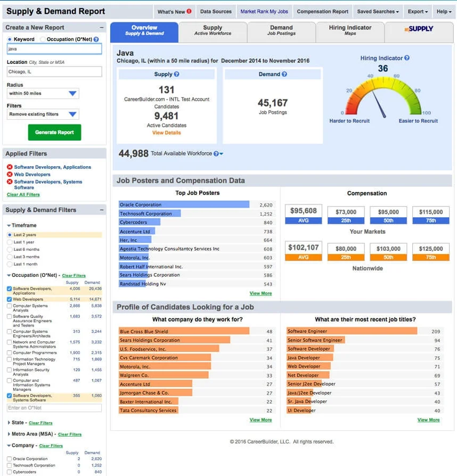The height and width of the screenshot is (476, 457).
Task: Click the Supply help question icon
Action: [176, 74]
